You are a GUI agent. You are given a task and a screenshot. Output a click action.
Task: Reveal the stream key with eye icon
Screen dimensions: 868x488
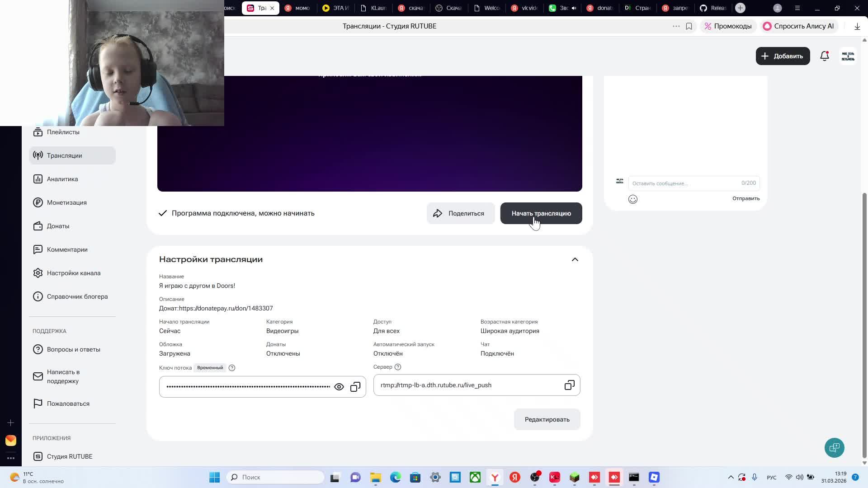[339, 387]
